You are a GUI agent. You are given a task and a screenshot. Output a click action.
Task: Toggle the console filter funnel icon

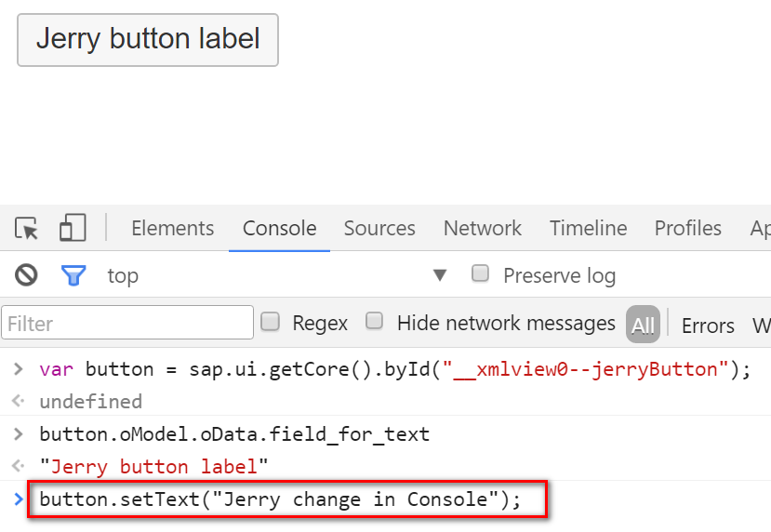tap(73, 275)
